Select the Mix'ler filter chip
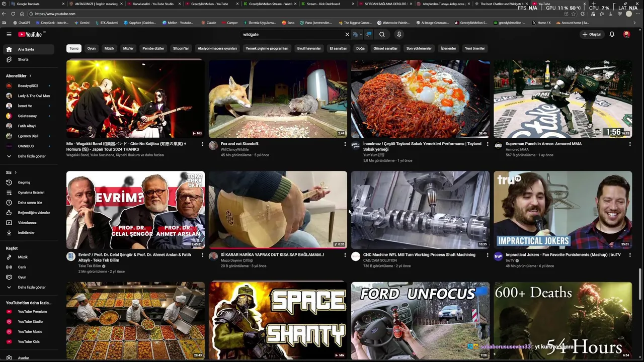This screenshot has width=644, height=362. 128,48
